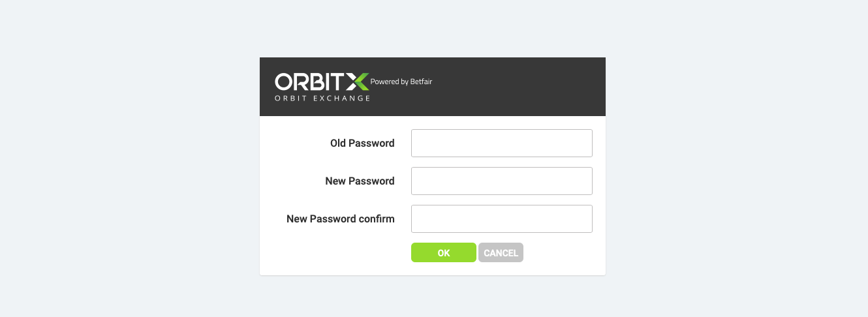Click the gray page background right of the dialog
The width and height of the screenshot is (868, 317).
[x=737, y=163]
